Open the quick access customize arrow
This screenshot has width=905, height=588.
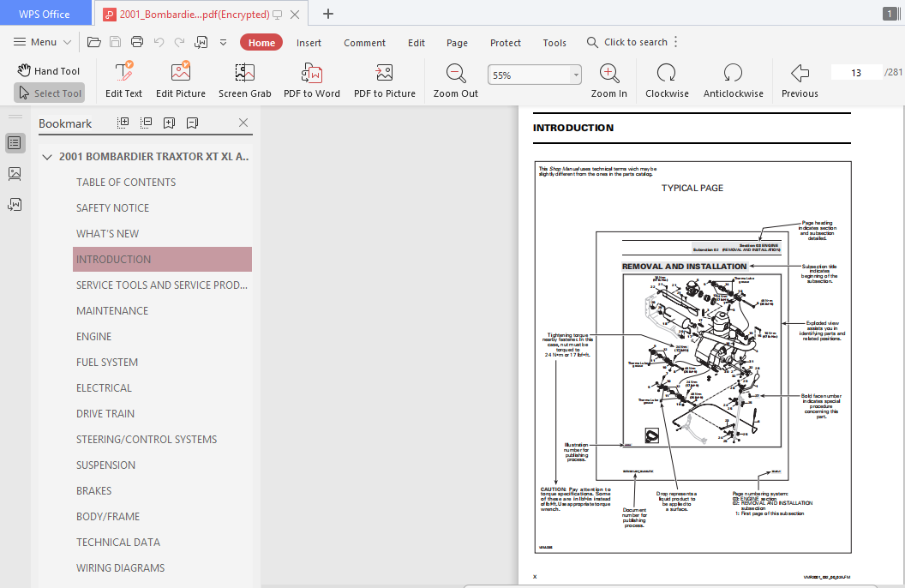click(224, 42)
